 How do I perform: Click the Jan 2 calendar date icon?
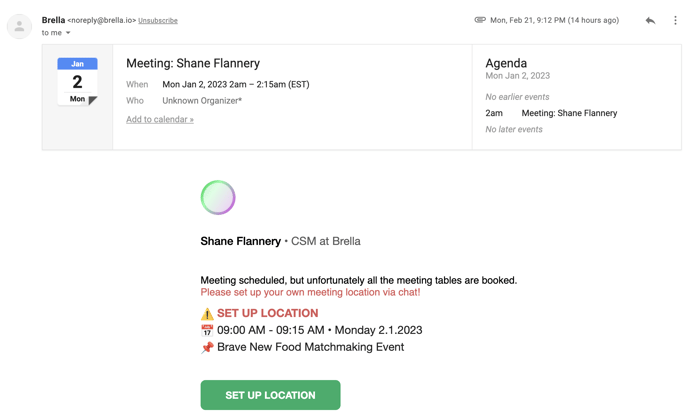77,82
